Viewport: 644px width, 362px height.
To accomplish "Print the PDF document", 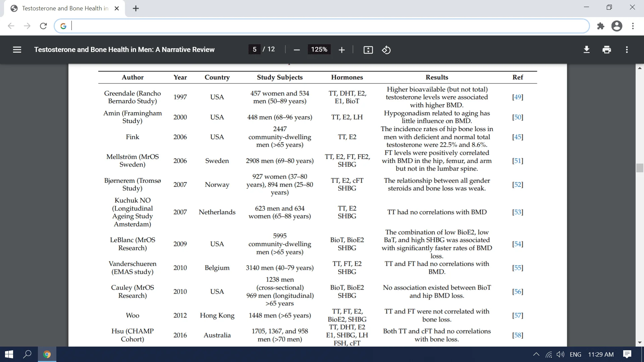I will click(606, 50).
